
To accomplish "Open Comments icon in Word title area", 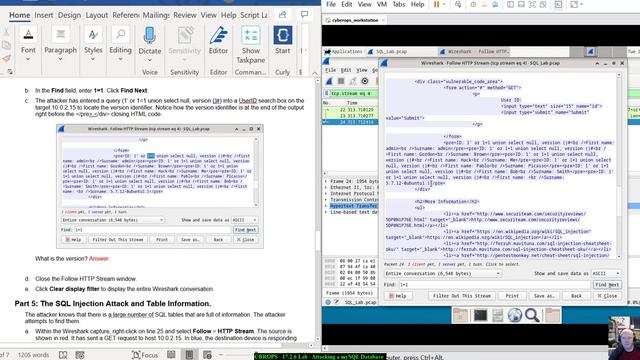I will pos(304,14).
